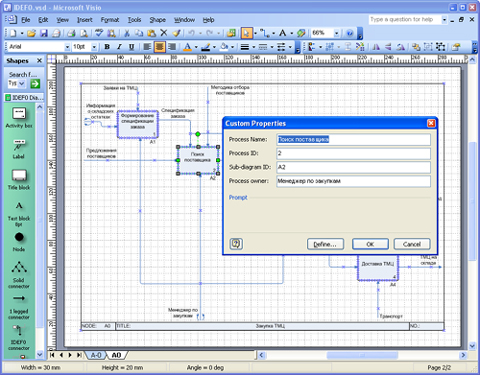Viewport: 480px width, 375px height.
Task: Click the Process ID input field
Action: (x=353, y=153)
